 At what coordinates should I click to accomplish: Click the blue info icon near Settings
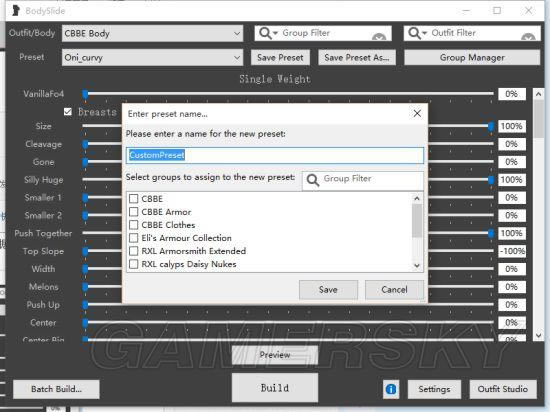tap(391, 389)
